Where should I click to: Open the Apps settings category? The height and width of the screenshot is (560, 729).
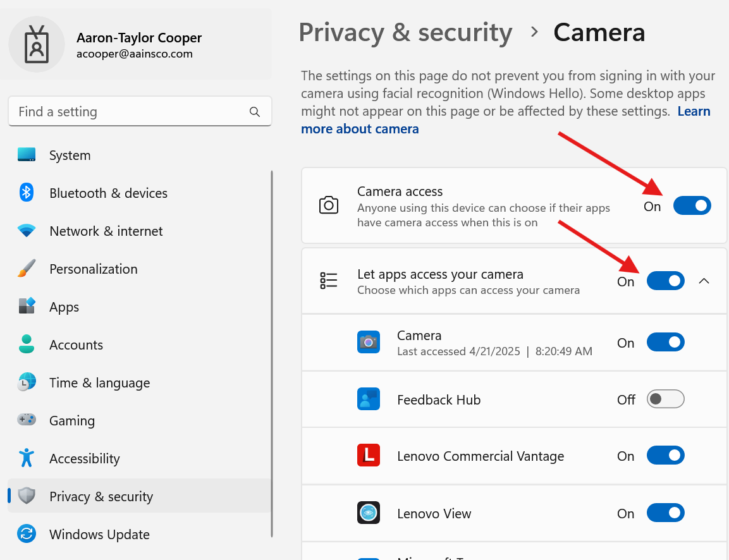click(x=64, y=307)
